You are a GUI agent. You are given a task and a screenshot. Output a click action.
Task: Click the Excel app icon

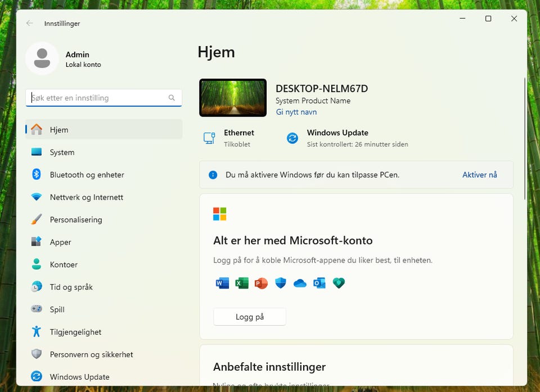(x=242, y=283)
